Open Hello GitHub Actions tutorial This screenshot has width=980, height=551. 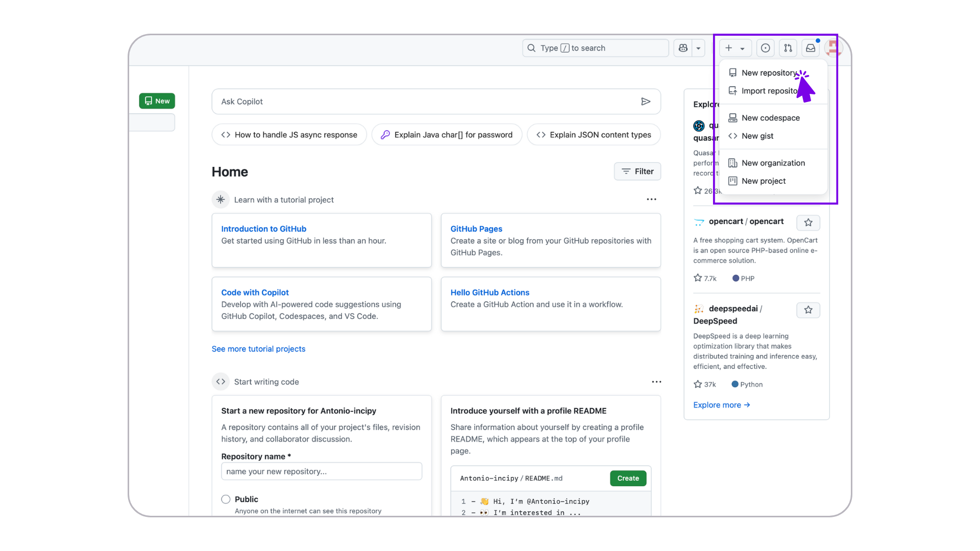(489, 292)
